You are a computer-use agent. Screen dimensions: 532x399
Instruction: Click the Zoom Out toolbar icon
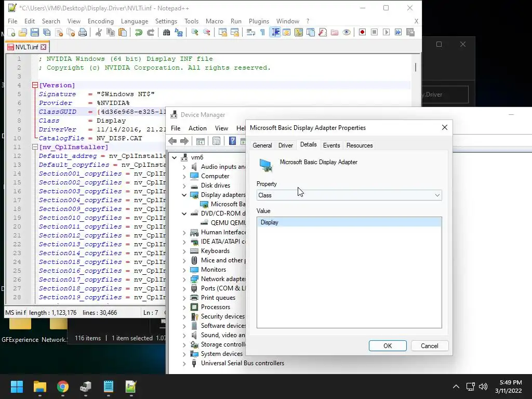[x=206, y=32]
